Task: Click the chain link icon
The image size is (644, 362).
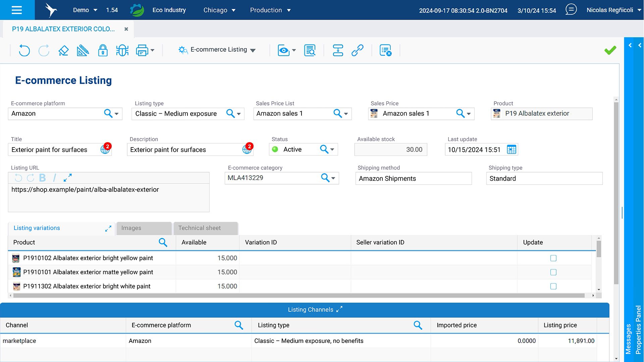Action: coord(357,51)
